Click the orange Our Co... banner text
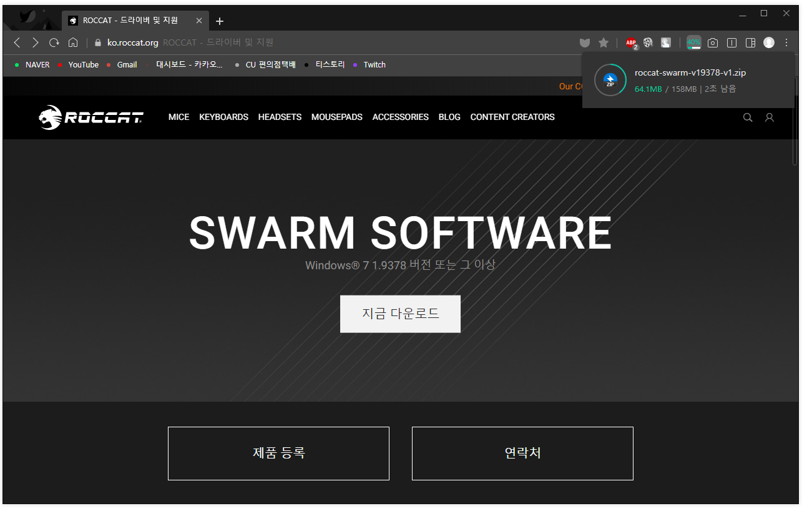The image size is (812, 521). [570, 86]
